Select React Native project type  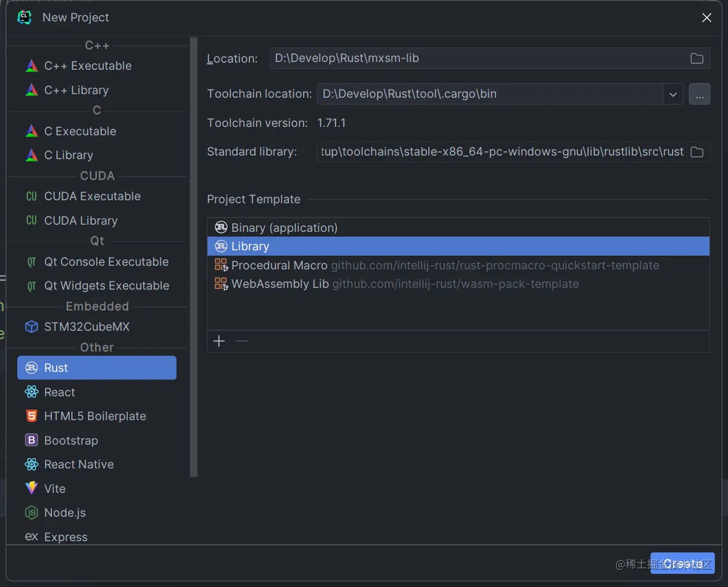97,464
